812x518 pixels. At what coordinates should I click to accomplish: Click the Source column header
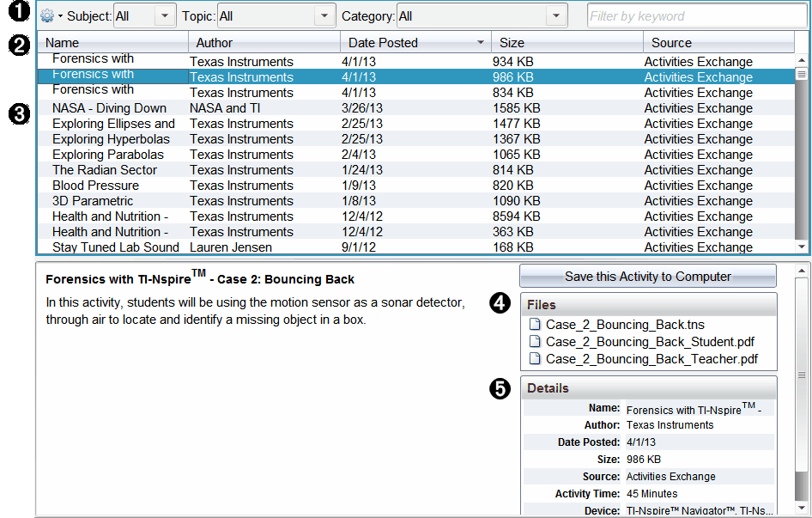click(717, 43)
